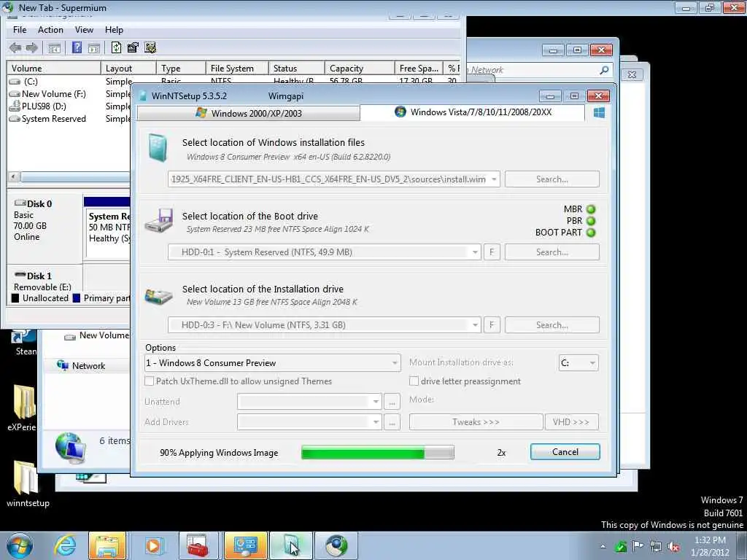747x560 pixels.
Task: Click the Applying Windows Image progress bar
Action: [x=378, y=452]
